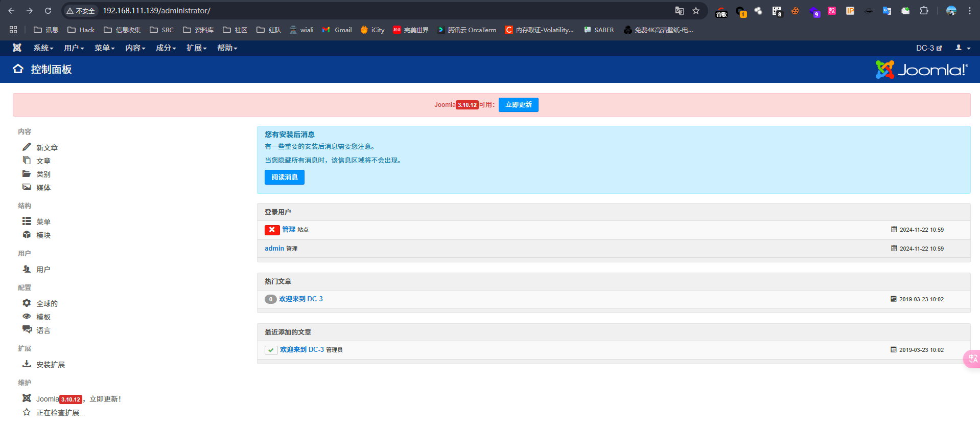The height and width of the screenshot is (423, 980).
Task: Open the DC-3 site preview link
Action: point(928,48)
